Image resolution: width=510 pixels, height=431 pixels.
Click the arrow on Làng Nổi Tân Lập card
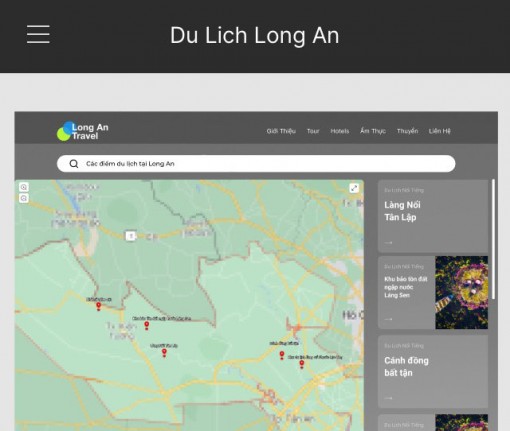[x=388, y=243]
